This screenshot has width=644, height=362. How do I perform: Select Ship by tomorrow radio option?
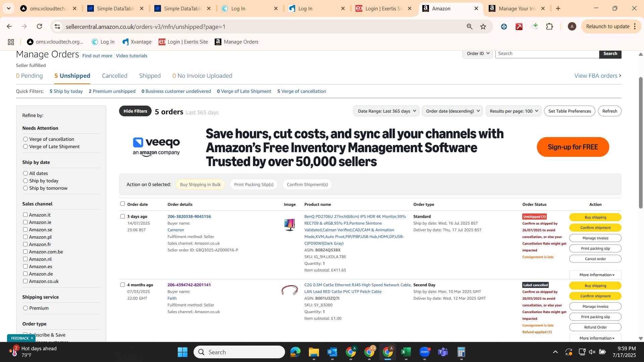pyautogui.click(x=25, y=188)
